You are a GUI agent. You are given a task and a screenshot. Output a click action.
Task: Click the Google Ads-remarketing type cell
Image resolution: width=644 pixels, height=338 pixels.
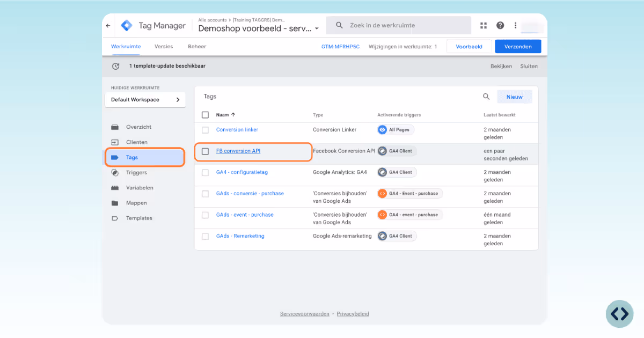click(342, 236)
